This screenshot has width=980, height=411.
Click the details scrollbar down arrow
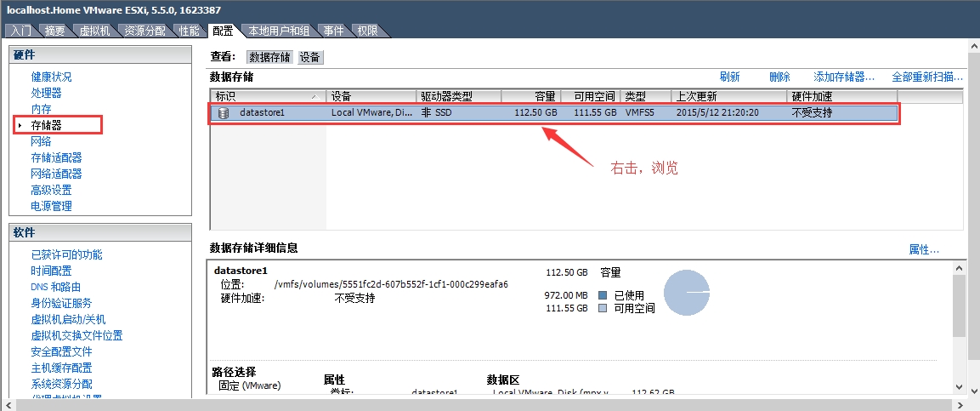pos(959,388)
